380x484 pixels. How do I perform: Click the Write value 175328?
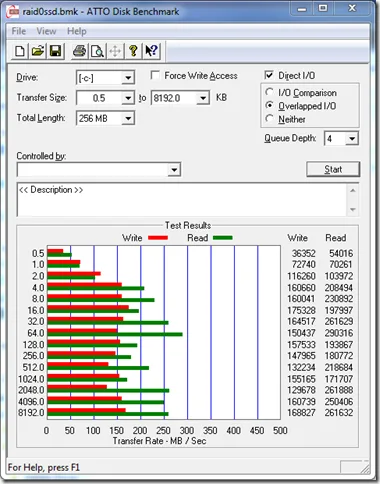pos(301,310)
